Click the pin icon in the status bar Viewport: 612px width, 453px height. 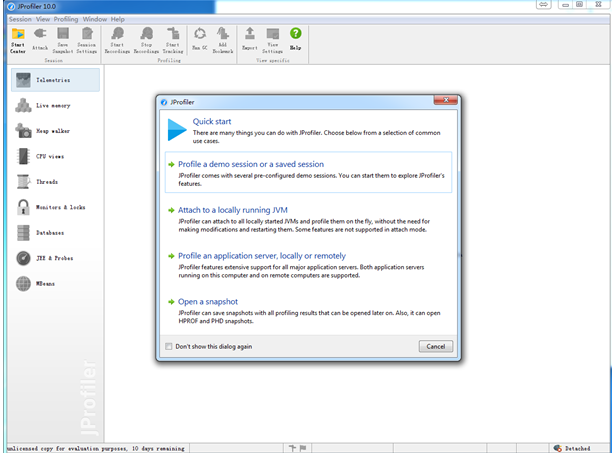coord(292,448)
